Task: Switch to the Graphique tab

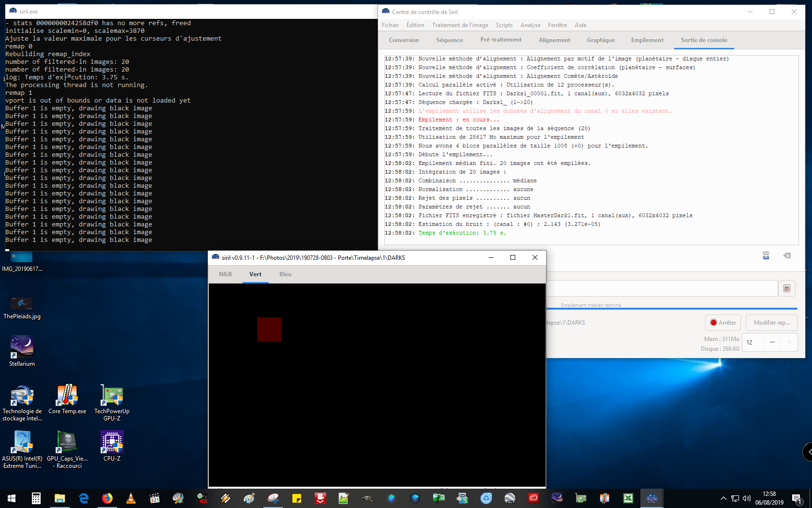Action: (601, 40)
